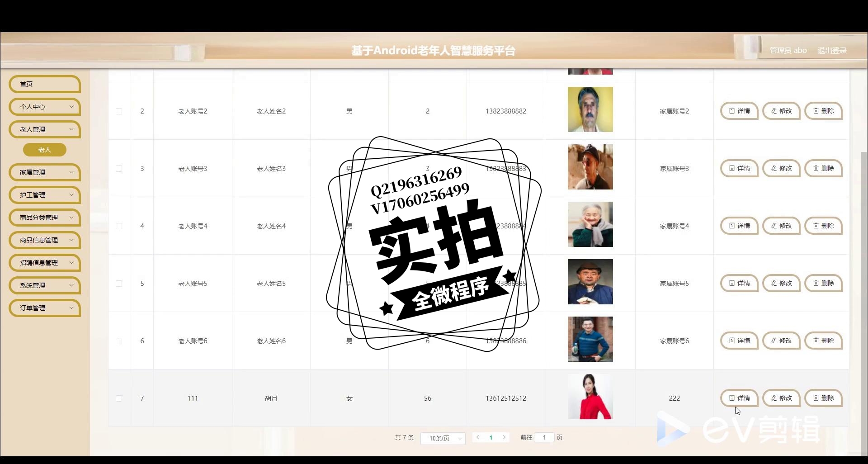Click 删除 for 老人账号5
This screenshot has width=868, height=464.
coord(823,283)
